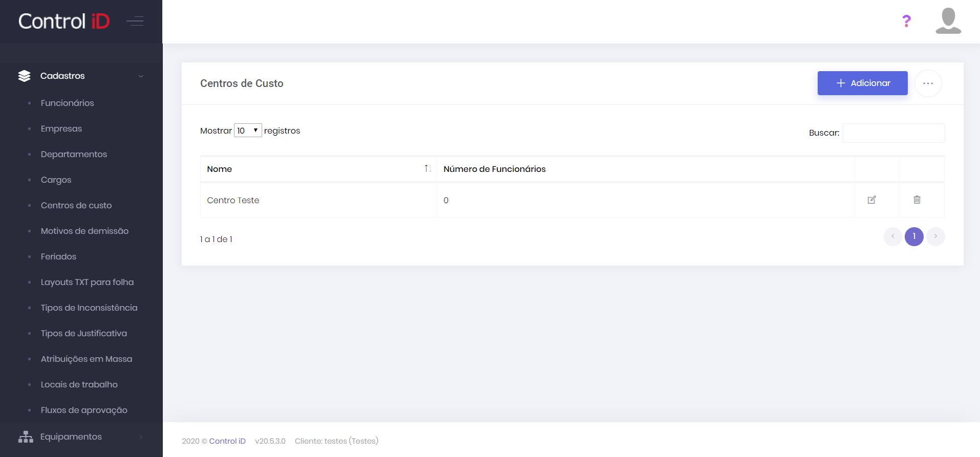
Task: Go to Departamentos in the sidebar
Action: click(x=74, y=154)
